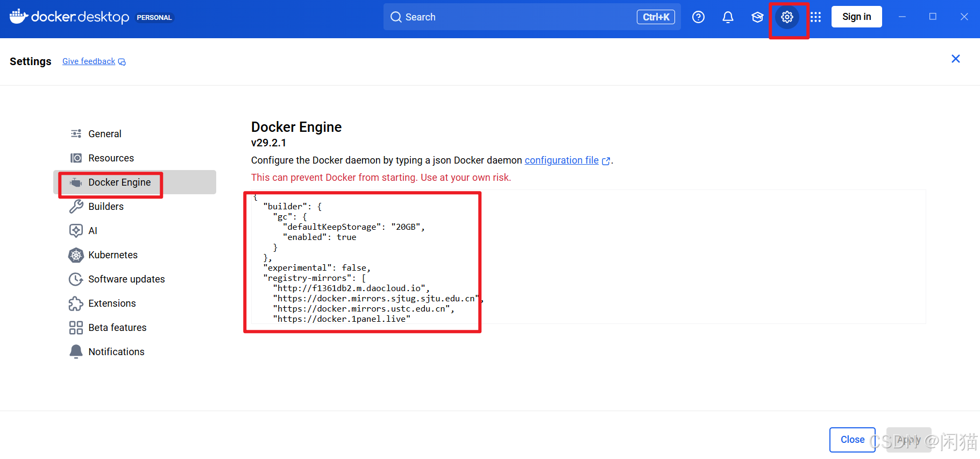Open the help question-mark icon
This screenshot has height=459, width=980.
pos(698,17)
